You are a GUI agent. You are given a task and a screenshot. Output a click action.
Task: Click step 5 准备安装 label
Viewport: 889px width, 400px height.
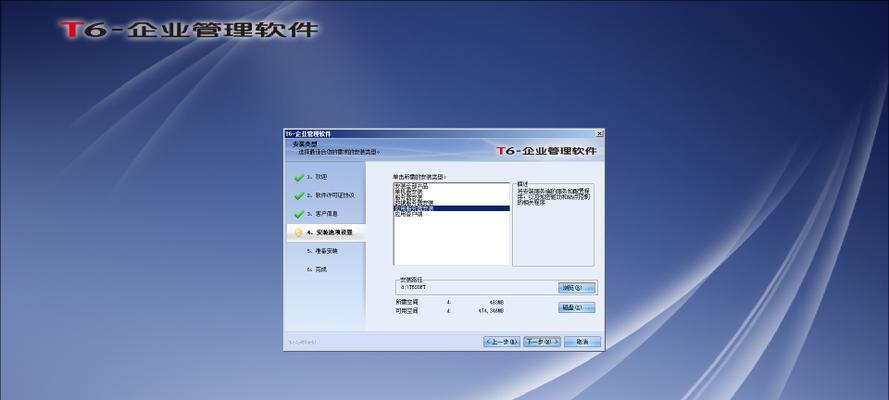coord(322,250)
